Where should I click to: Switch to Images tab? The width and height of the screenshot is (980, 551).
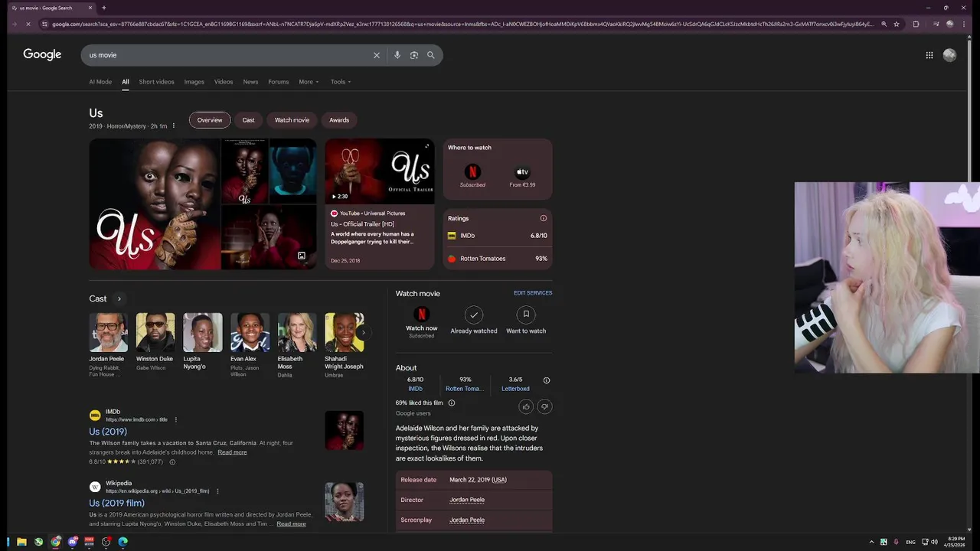(x=194, y=82)
